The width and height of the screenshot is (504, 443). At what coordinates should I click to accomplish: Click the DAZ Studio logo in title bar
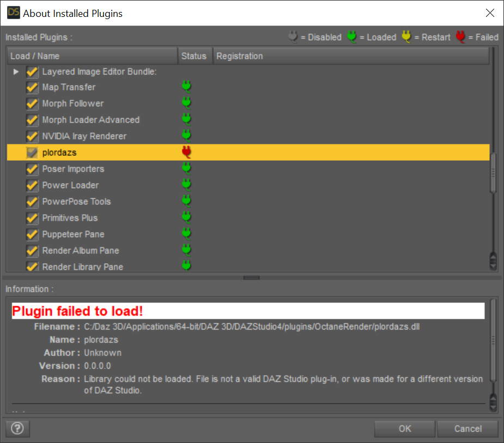click(14, 13)
